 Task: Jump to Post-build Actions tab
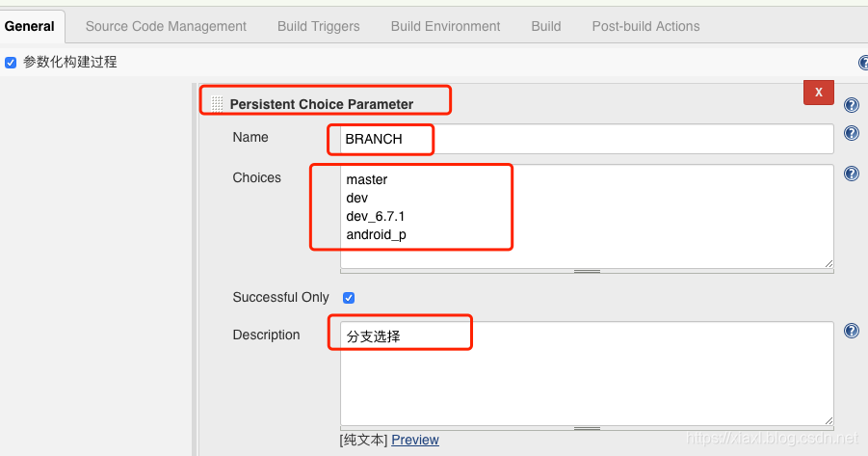click(x=645, y=26)
